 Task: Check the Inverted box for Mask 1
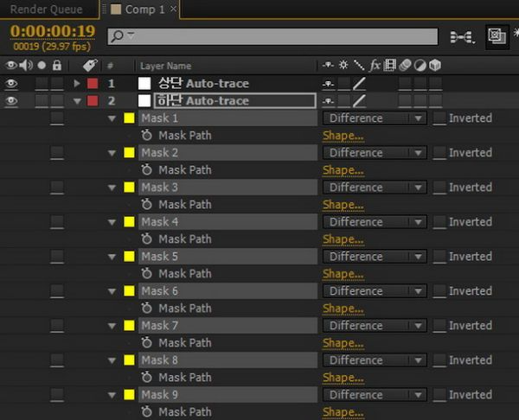(439, 118)
